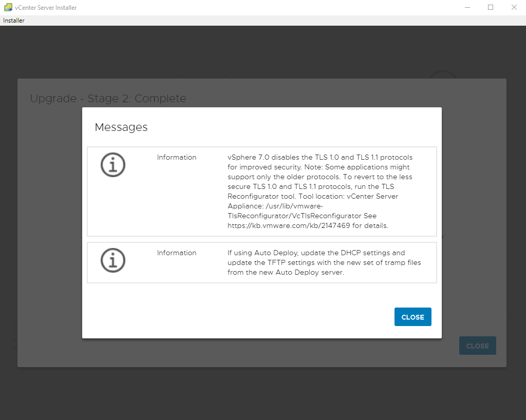Click the dimmed CLOSE button of the upgrade window
The height and width of the screenshot is (420, 526).
477,346
